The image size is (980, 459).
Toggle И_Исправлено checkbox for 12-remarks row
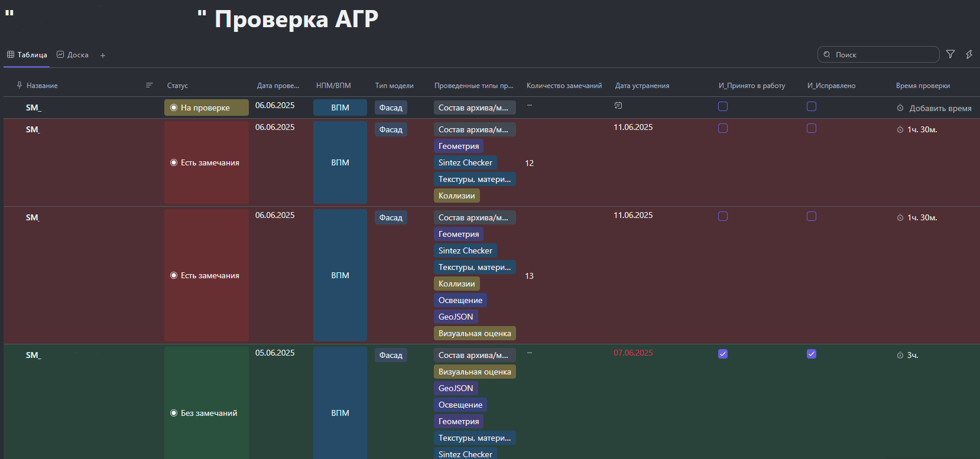click(812, 128)
